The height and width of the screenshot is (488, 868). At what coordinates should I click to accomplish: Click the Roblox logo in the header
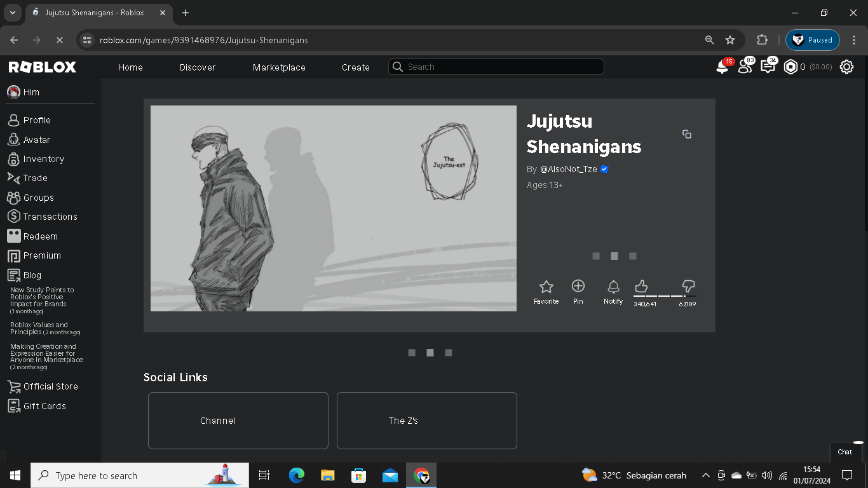coord(43,67)
